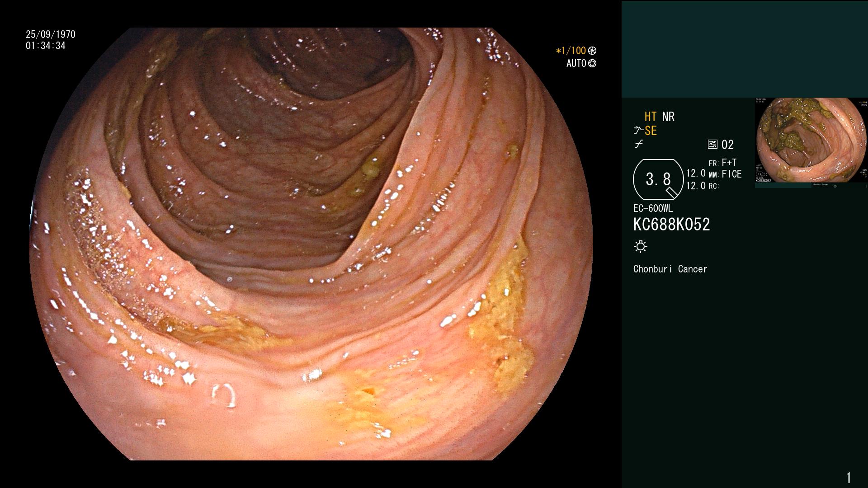Click the Chonburi Cancer facility name
The image size is (868, 488).
click(x=670, y=269)
